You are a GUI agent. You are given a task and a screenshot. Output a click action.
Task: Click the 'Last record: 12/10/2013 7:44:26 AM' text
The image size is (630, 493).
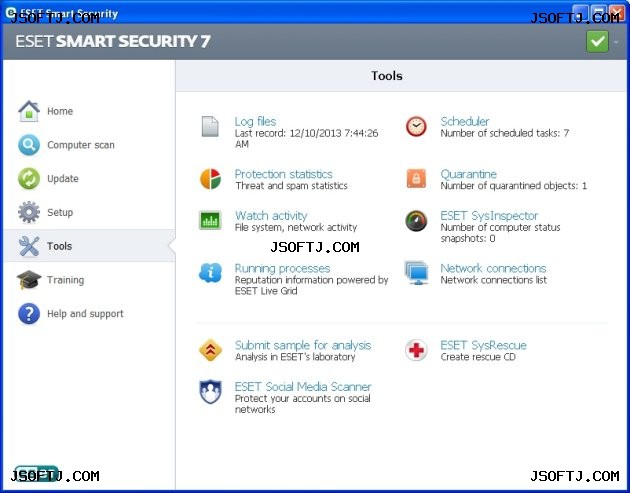coord(307,139)
